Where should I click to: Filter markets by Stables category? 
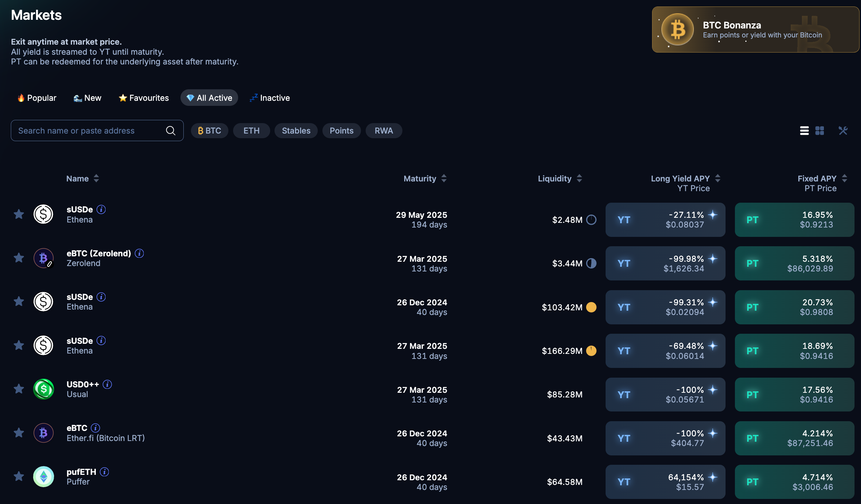296,131
